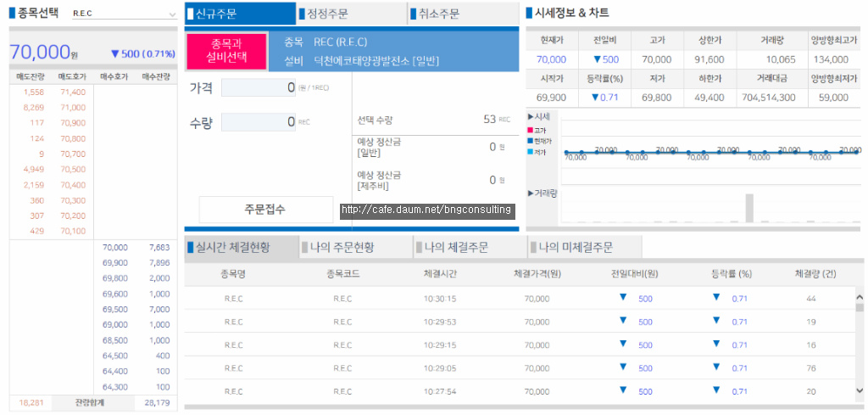
Task: Click the trade row at 10:27:54
Action: (x=520, y=391)
